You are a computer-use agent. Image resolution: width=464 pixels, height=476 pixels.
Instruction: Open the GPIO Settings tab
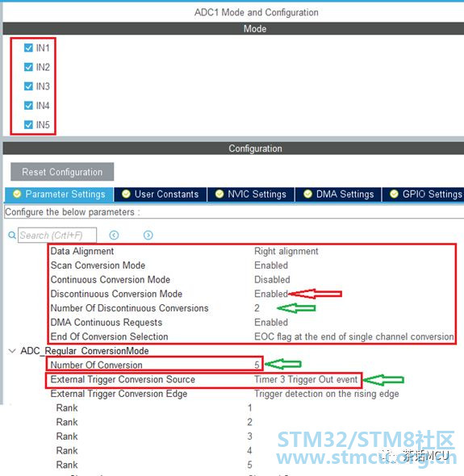[423, 194]
